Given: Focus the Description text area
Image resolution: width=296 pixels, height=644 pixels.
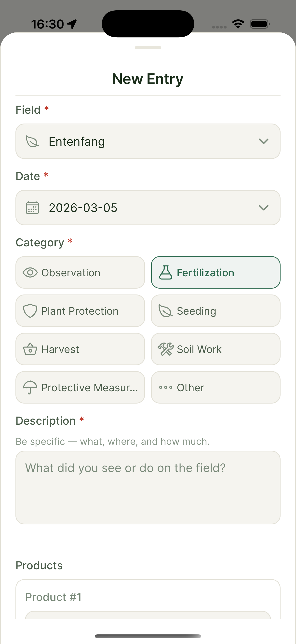Looking at the screenshot, I should (x=148, y=488).
